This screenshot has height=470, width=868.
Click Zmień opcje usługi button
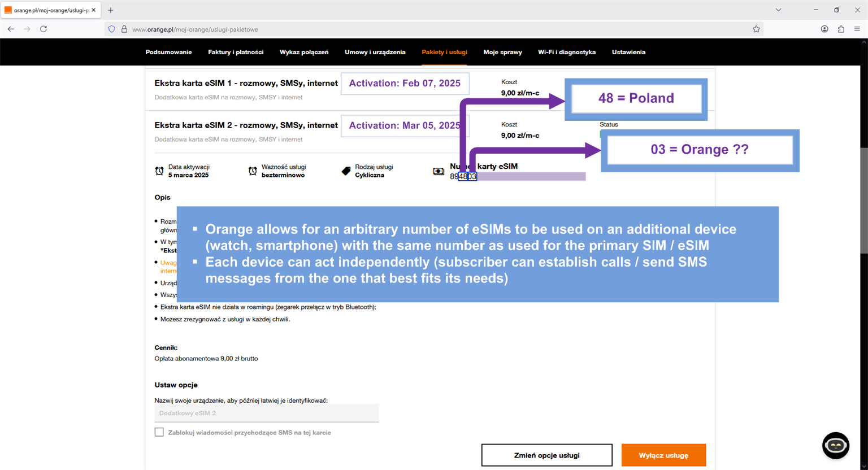coord(546,455)
